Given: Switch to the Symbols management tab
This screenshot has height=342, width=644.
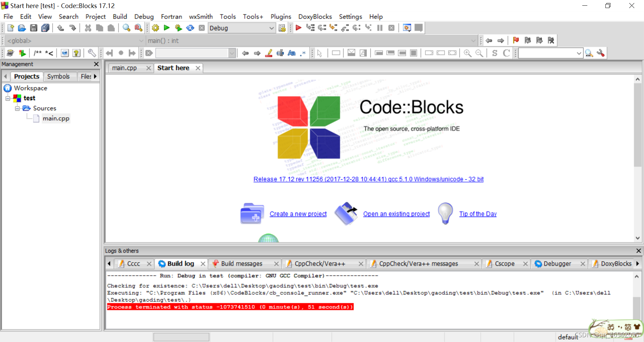Looking at the screenshot, I should (x=58, y=76).
